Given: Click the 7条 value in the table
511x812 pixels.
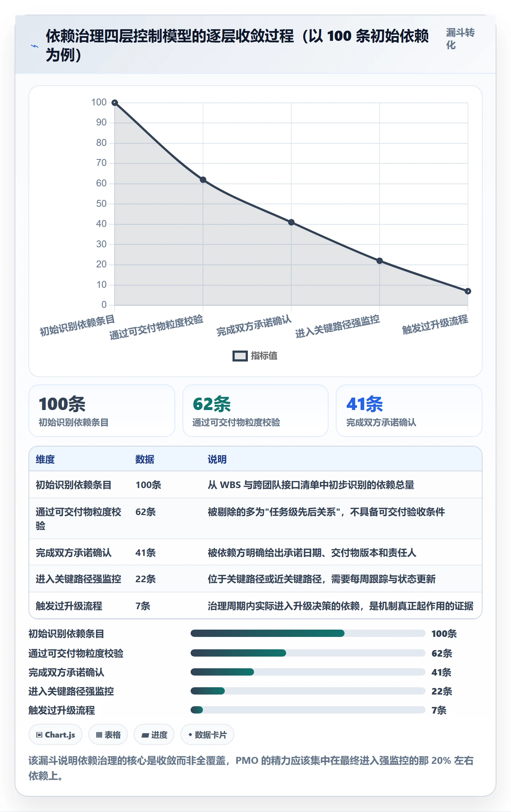Looking at the screenshot, I should [x=143, y=606].
